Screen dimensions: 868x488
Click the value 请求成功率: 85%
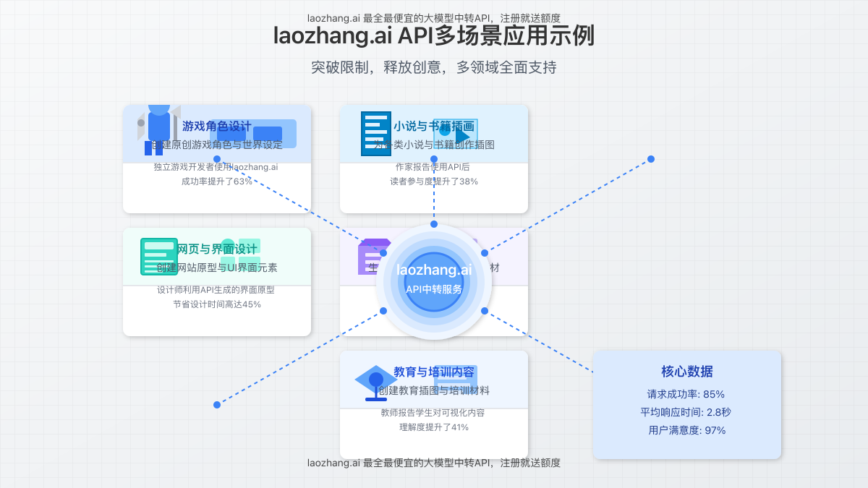(x=686, y=395)
